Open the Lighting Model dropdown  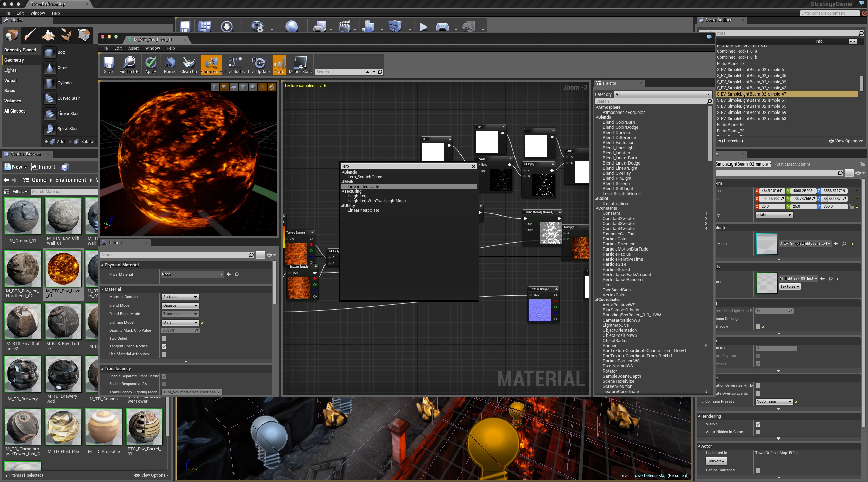click(180, 323)
